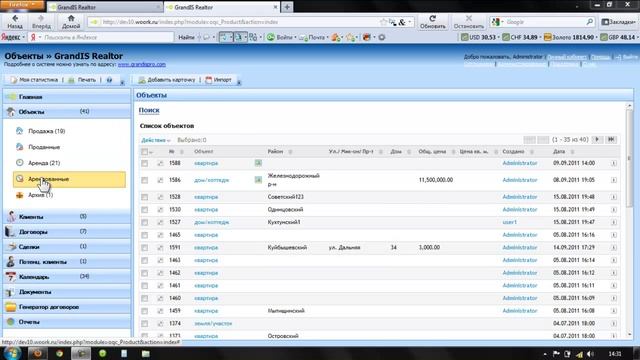
Task: Open the Документы sidebar section
Action: pos(67,292)
